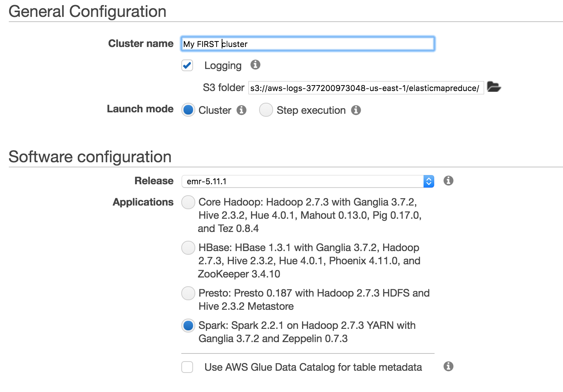Screen dimensions: 563x392
Task: Select Cluster launch mode radio button
Action: point(188,110)
